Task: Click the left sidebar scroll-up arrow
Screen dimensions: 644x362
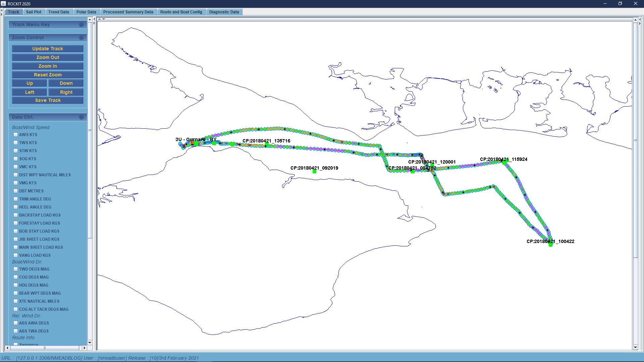Action: coord(90,20)
